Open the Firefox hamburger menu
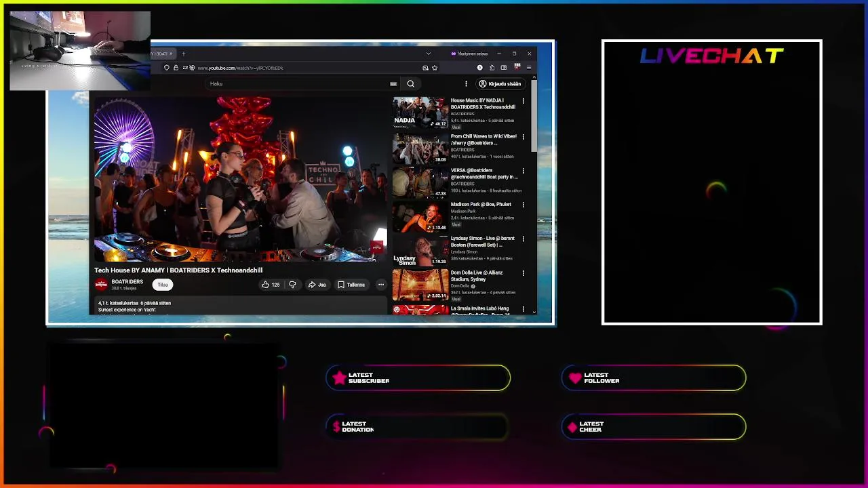The height and width of the screenshot is (488, 868). click(x=528, y=68)
